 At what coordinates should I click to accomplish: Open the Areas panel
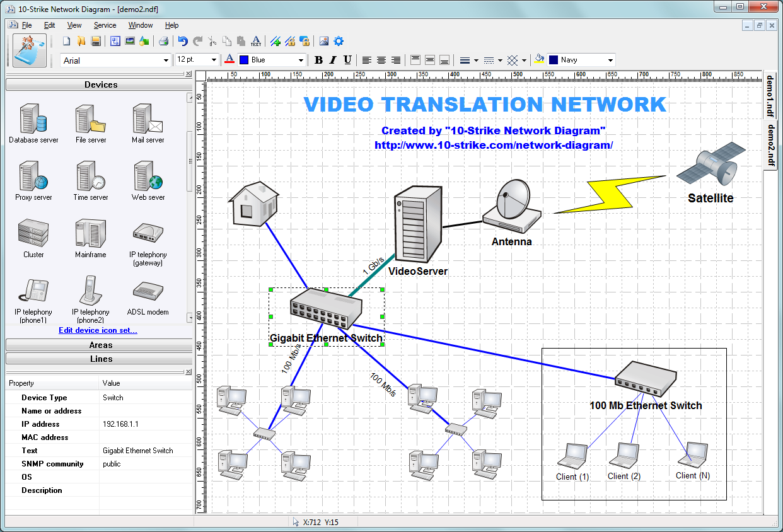click(98, 345)
